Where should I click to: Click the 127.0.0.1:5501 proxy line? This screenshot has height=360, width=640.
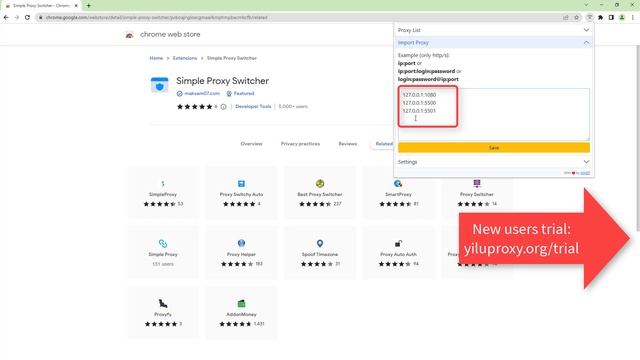click(x=419, y=111)
